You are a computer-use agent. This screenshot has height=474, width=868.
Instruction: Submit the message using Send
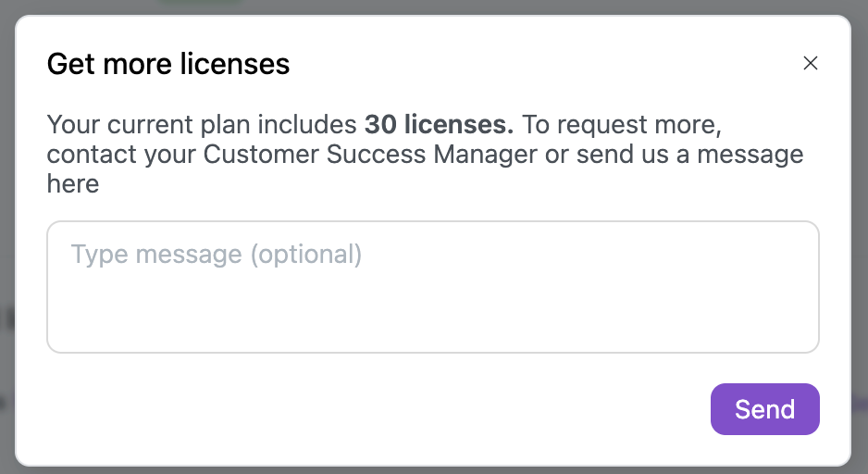click(x=764, y=409)
